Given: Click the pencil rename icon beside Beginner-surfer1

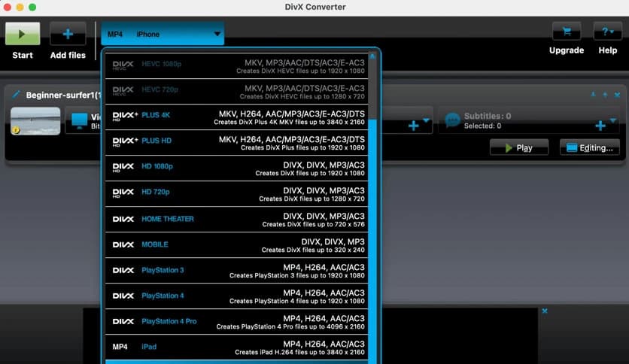Looking at the screenshot, I should 16,95.
